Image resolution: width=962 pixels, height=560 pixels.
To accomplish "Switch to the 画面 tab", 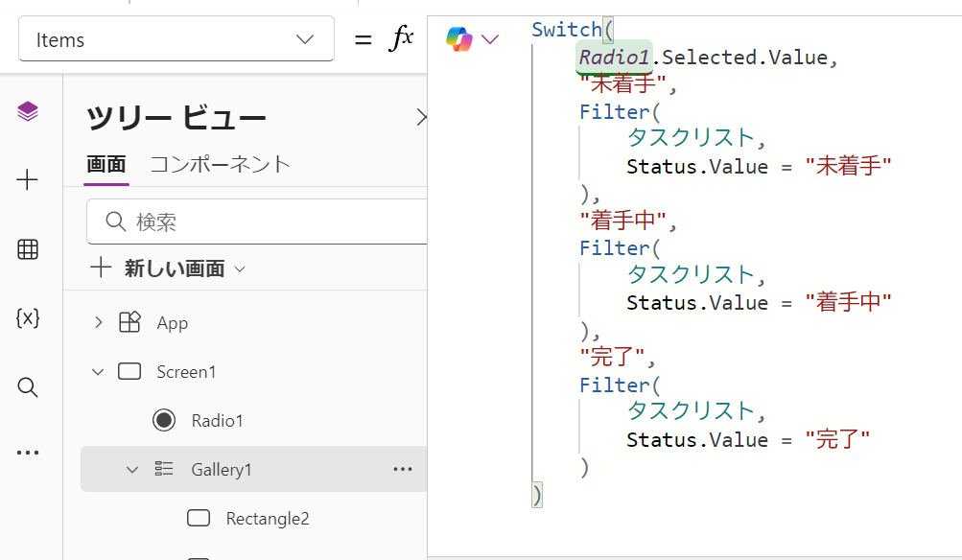I will (x=106, y=165).
